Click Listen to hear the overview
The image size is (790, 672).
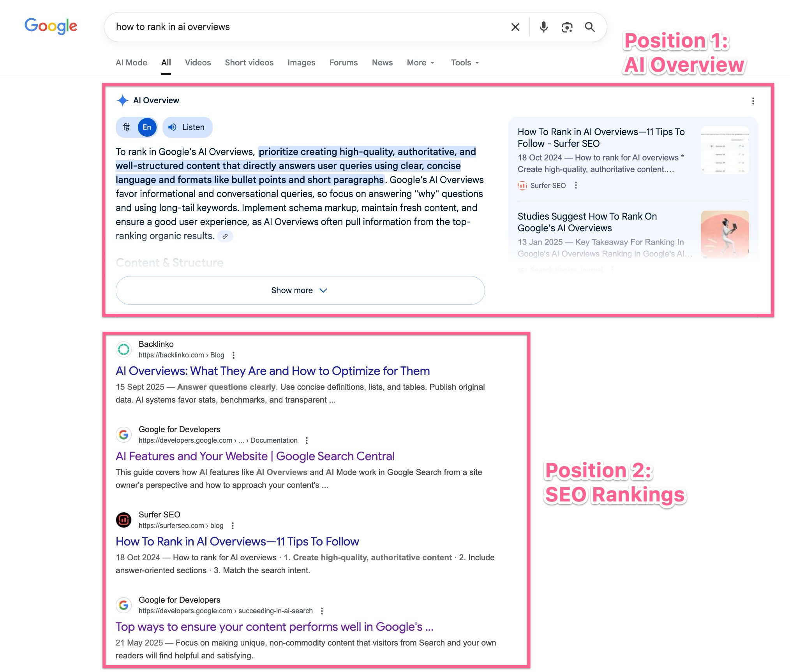[187, 127]
